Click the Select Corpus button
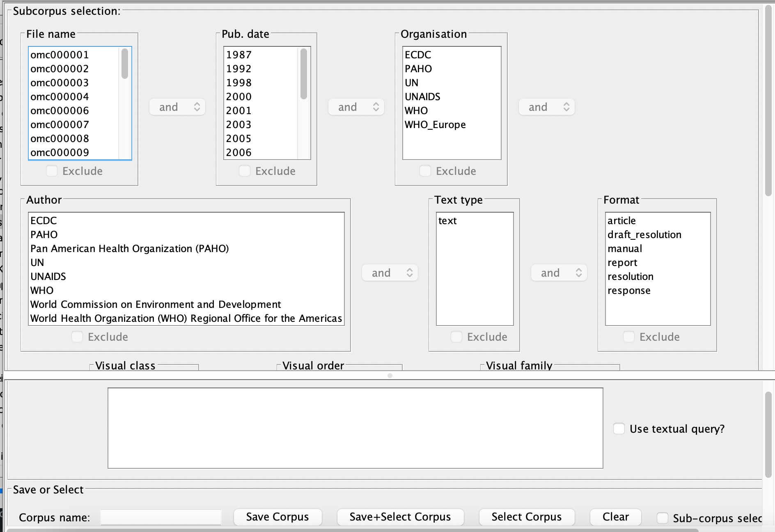Screen dimensions: 775x532 [527, 517]
